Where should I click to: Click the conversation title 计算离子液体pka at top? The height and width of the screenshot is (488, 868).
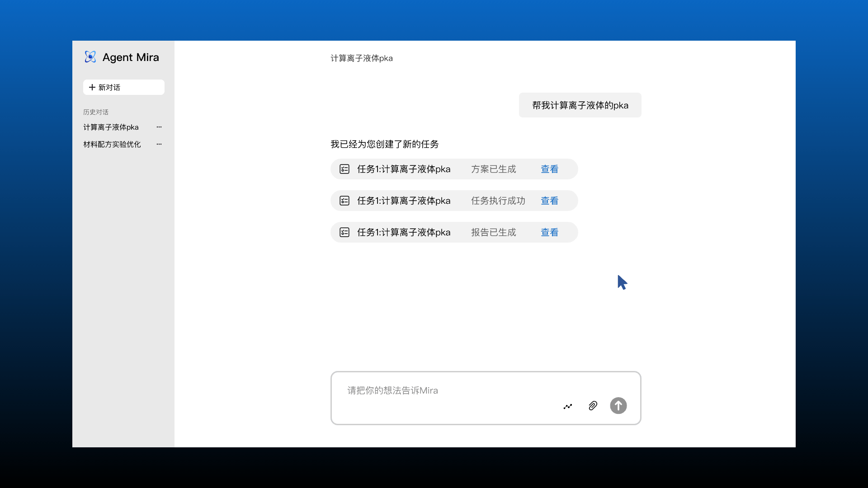point(361,58)
